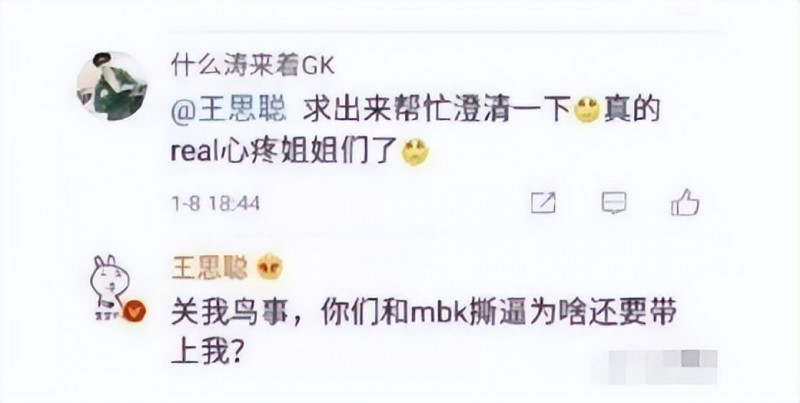Select comment text 求出来帮忙澄清一下
The image size is (800, 403).
coord(437,111)
